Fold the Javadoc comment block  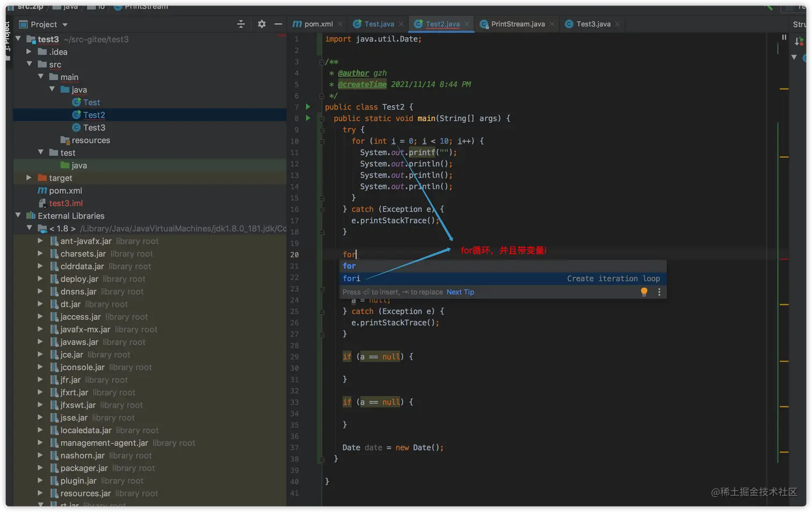(x=322, y=62)
